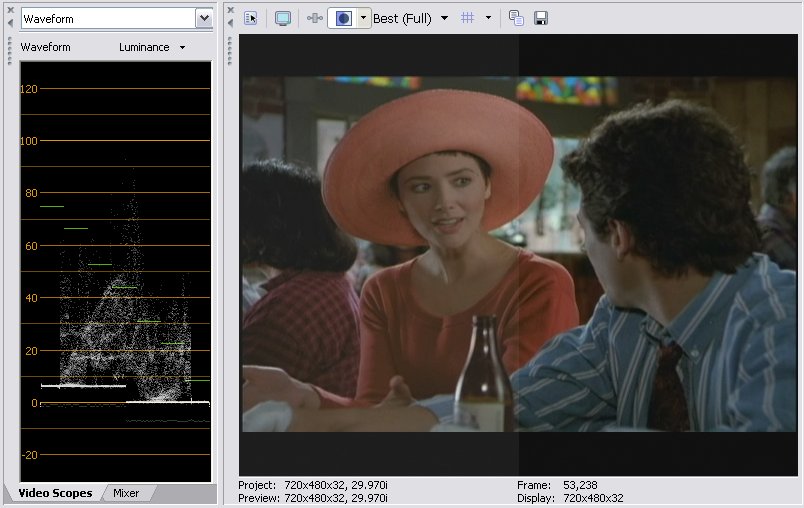Open Video Output FX icon
Viewport: 804px width, 508px height.
pyautogui.click(x=314, y=18)
